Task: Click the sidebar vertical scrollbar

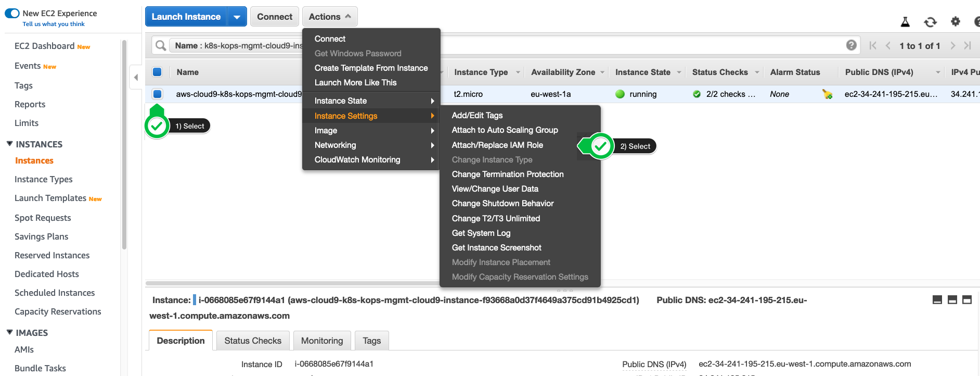Action: tap(124, 145)
